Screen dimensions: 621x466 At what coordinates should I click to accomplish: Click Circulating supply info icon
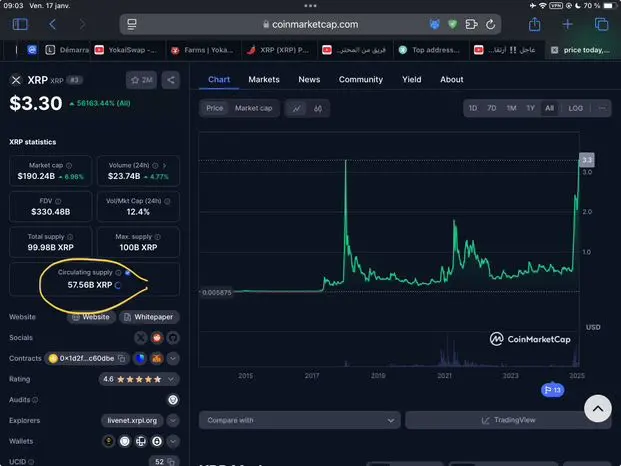click(118, 272)
